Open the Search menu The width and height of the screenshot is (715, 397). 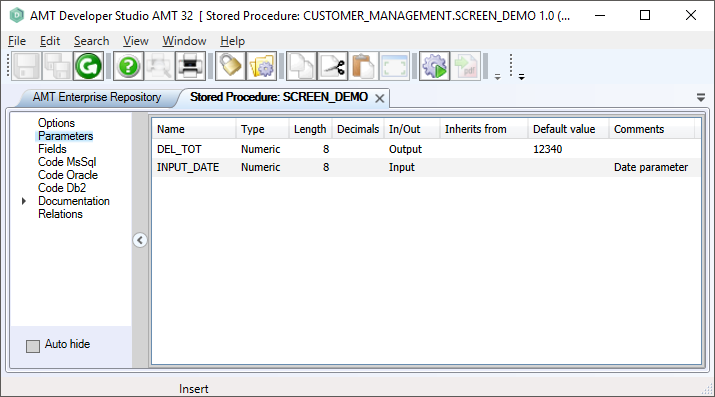[92, 41]
